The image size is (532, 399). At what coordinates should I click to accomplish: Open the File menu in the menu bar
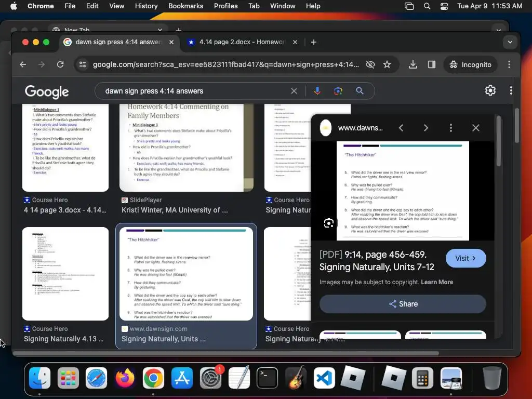tap(70, 6)
